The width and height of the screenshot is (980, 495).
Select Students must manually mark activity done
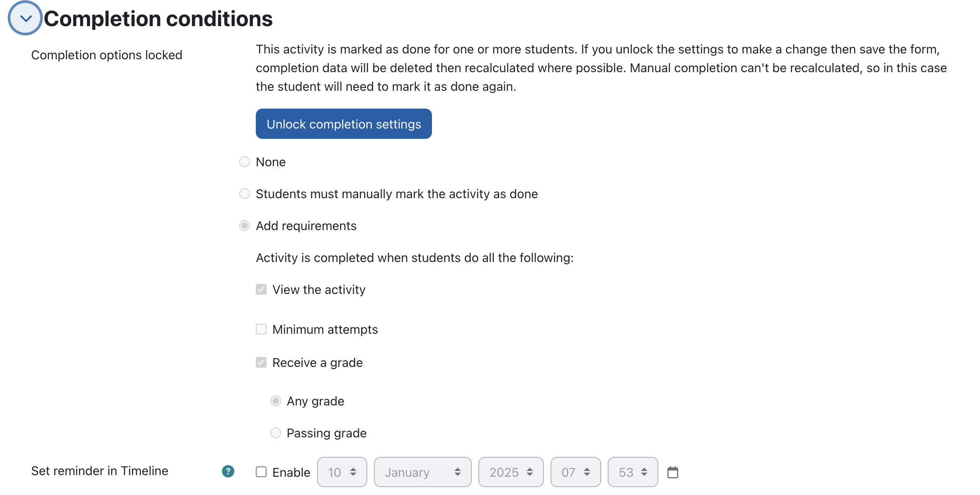pos(245,194)
